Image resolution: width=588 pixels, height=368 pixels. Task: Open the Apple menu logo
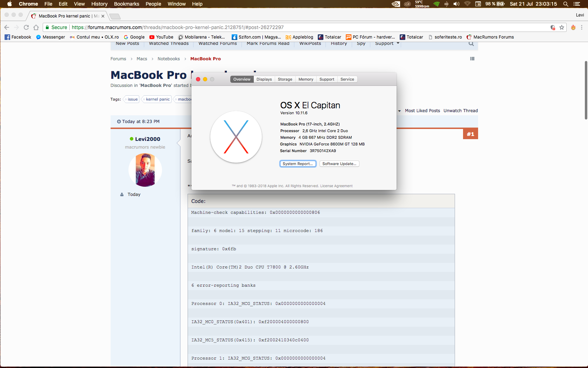click(x=9, y=4)
